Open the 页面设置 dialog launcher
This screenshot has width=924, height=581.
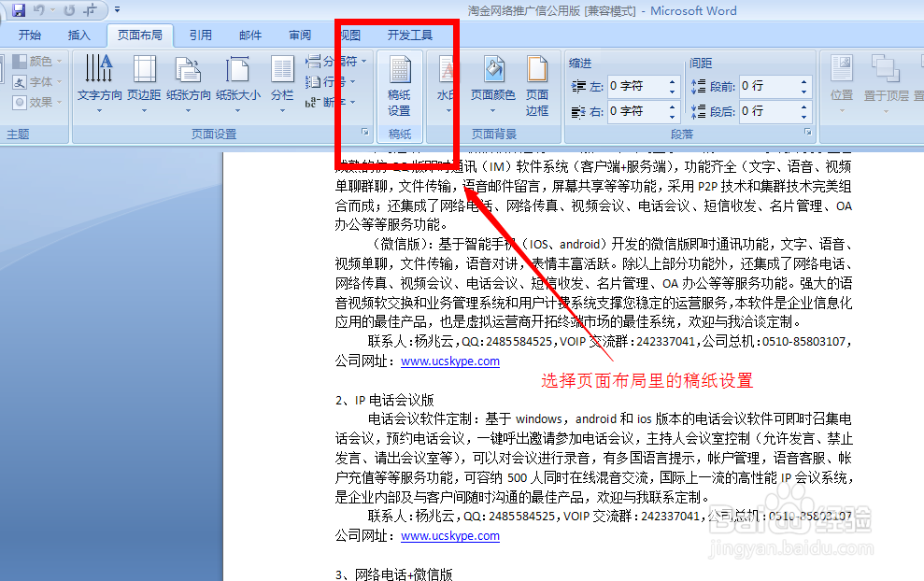364,133
